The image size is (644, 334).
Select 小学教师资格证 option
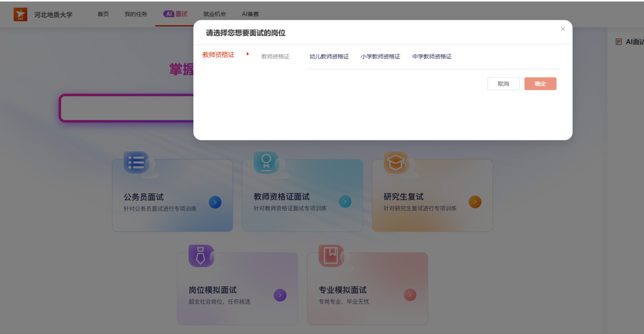(x=380, y=57)
